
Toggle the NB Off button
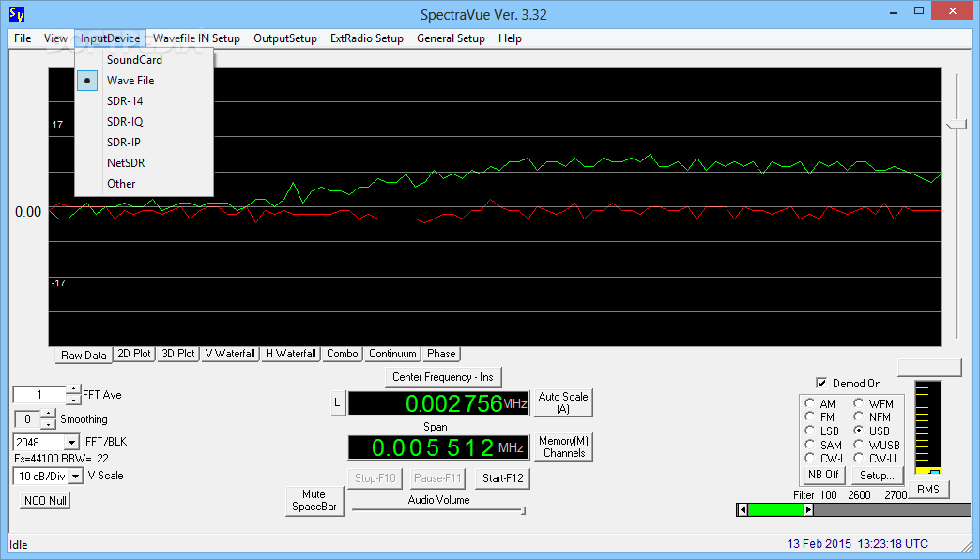tap(823, 475)
